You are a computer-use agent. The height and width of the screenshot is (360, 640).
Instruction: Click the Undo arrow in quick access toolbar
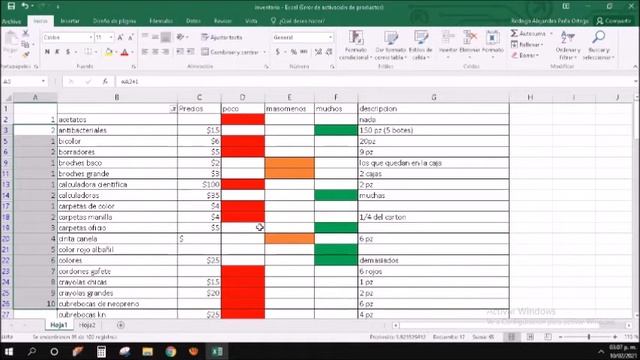pos(25,6)
